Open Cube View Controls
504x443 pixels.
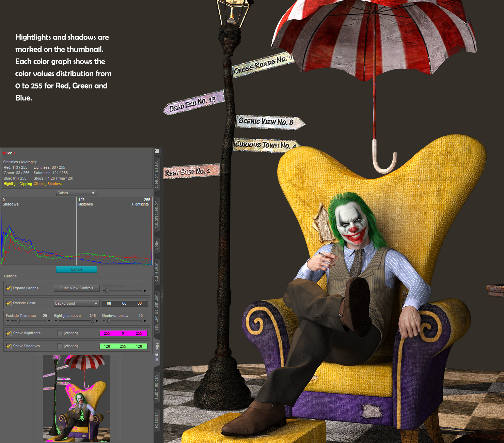click(76, 288)
